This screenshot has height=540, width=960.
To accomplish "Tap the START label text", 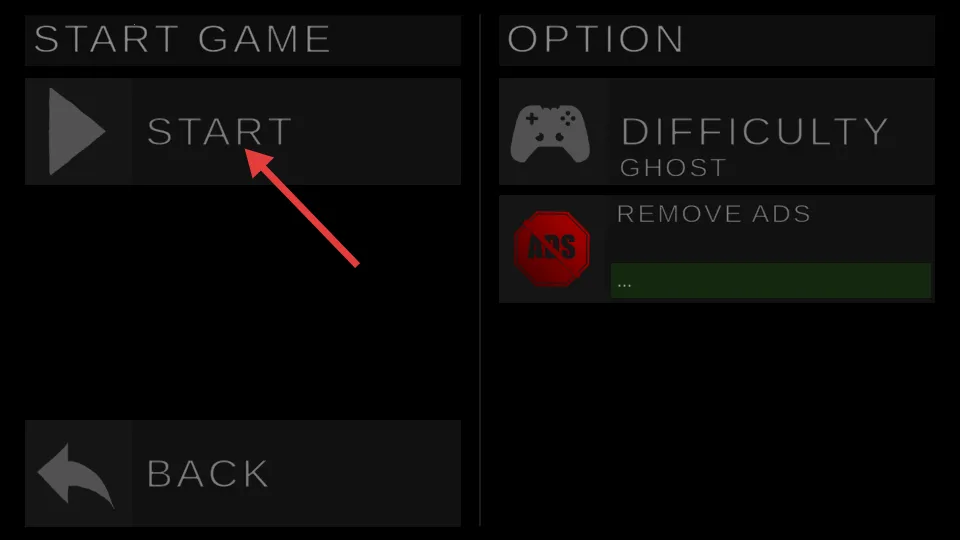I will point(220,131).
